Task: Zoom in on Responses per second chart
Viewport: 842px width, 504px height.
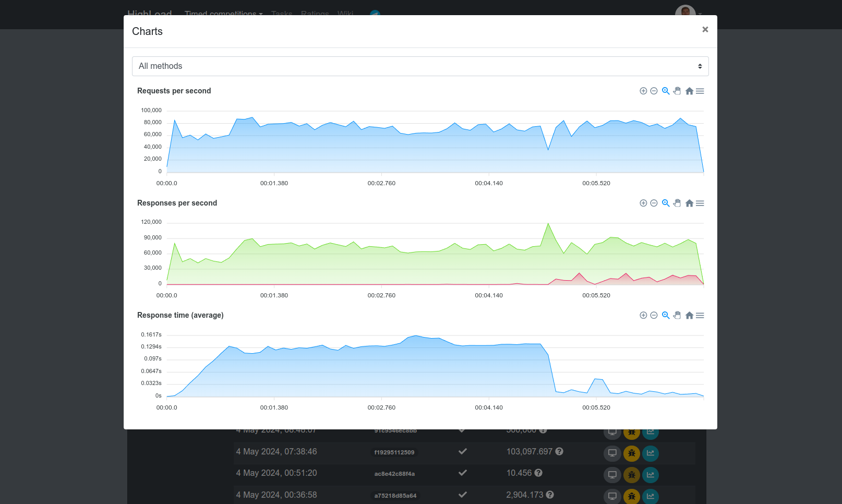Action: tap(643, 203)
